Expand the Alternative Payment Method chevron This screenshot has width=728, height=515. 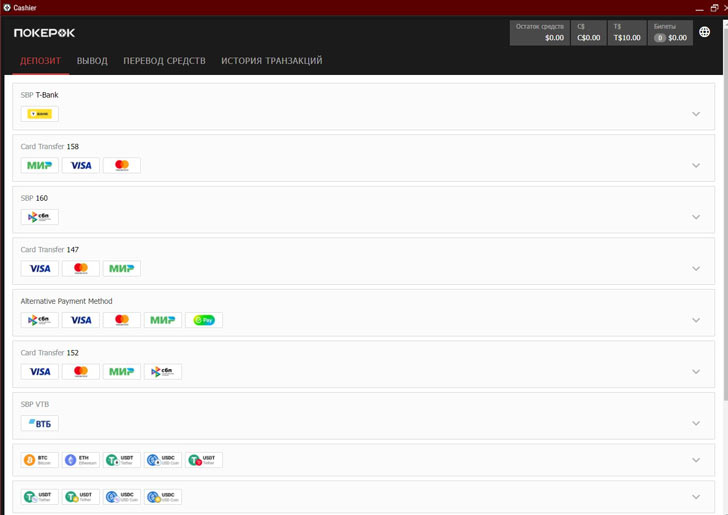[696, 320]
